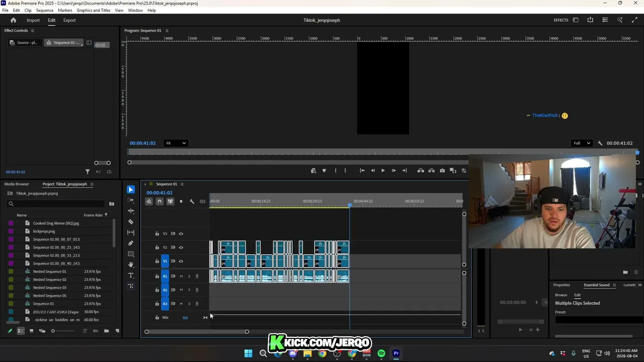
Task: Toggle Snap in timeline
Action: [x=159, y=202]
